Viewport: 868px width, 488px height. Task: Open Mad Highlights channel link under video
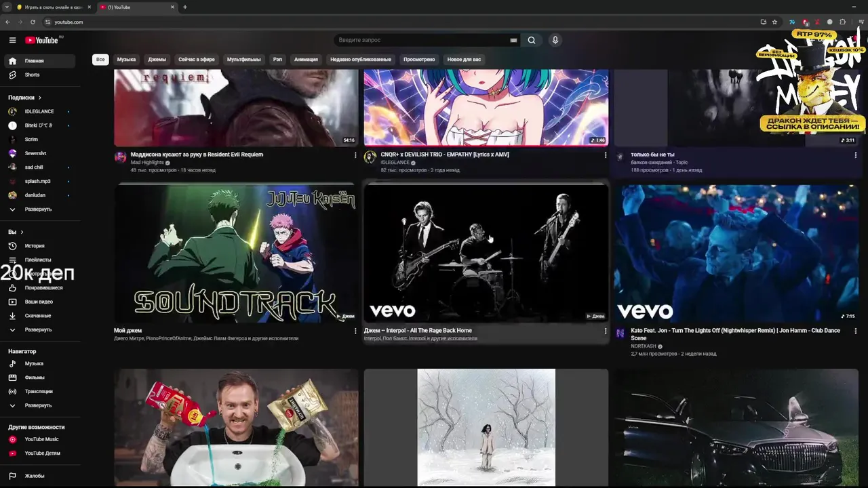pyautogui.click(x=147, y=163)
